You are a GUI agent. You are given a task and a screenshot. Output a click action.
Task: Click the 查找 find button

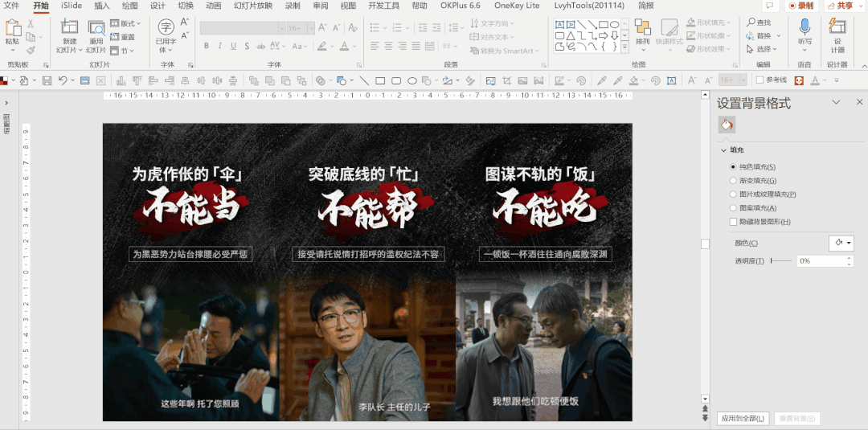(759, 23)
